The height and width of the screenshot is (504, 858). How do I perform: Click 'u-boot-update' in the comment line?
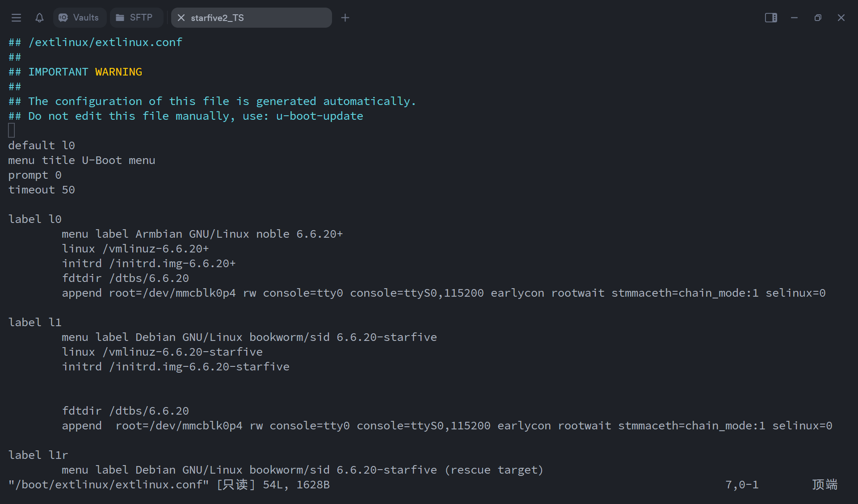click(320, 116)
